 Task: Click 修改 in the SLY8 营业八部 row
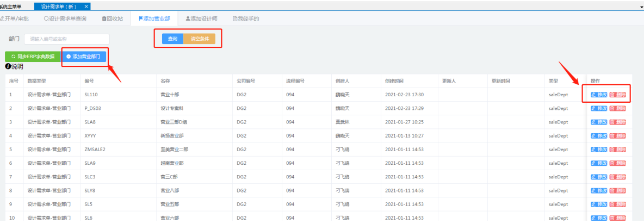(599, 191)
